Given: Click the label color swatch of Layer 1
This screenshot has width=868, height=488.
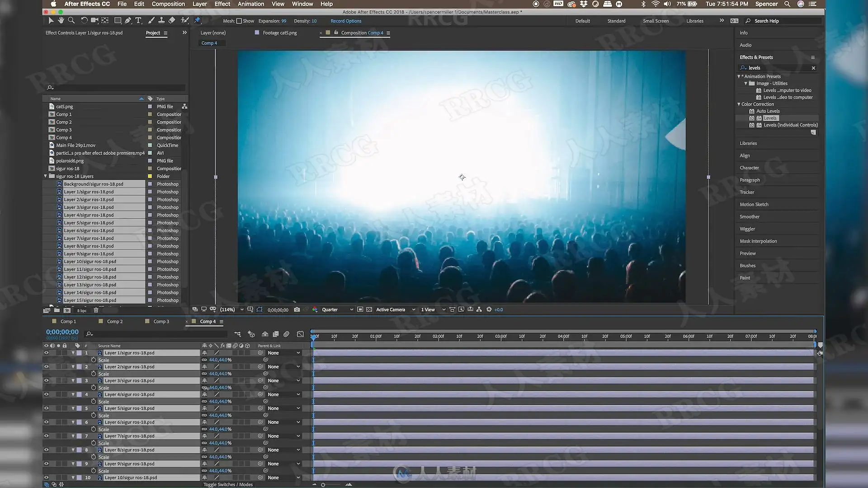Looking at the screenshot, I should click(80, 353).
